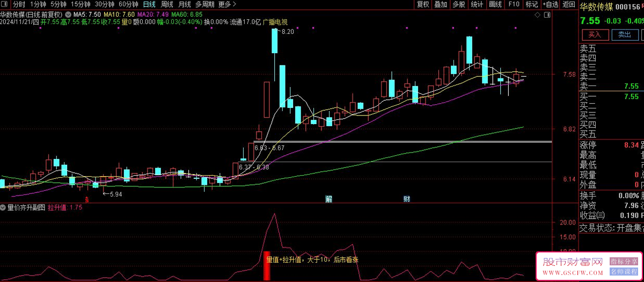Click the 财 event marker on chart

coord(407,199)
